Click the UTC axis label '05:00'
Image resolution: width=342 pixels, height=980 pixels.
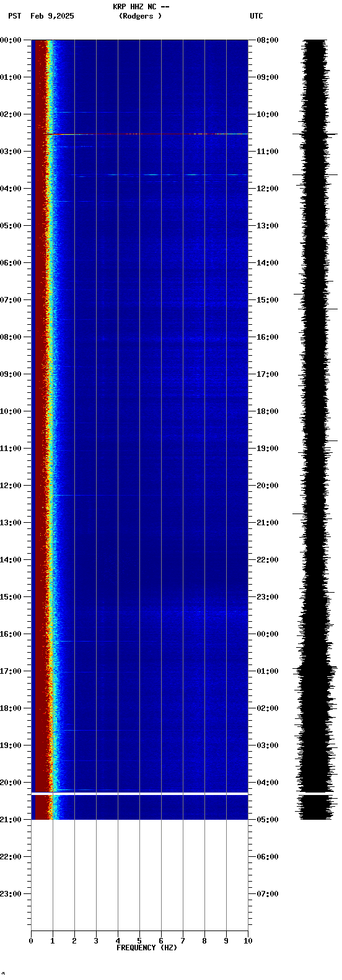coord(268,820)
